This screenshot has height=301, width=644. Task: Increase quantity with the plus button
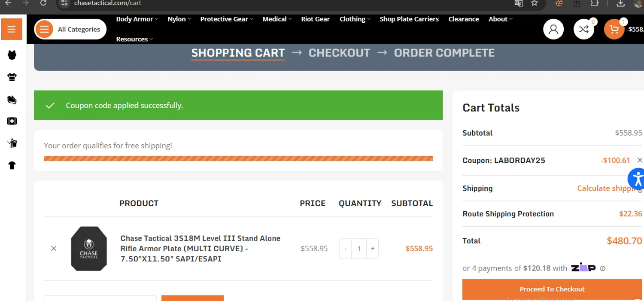(372, 249)
